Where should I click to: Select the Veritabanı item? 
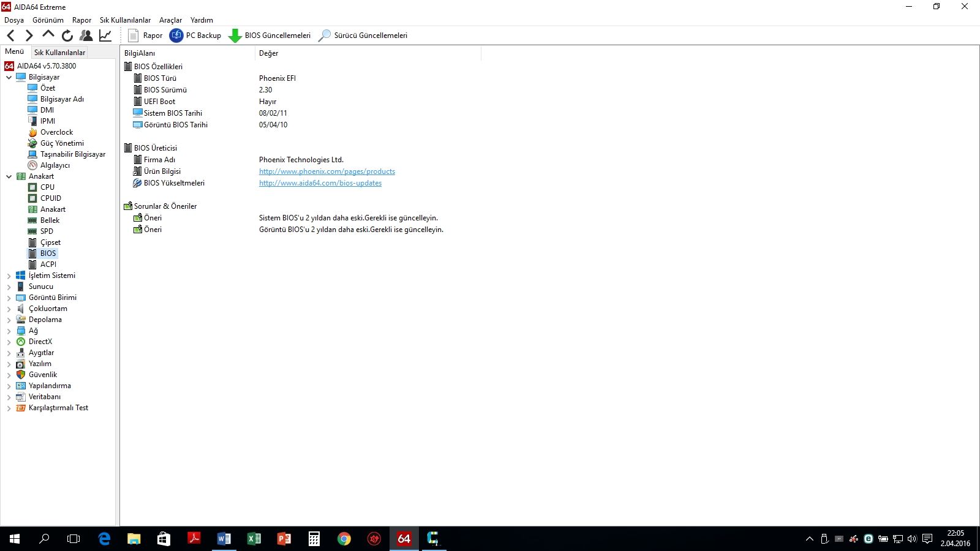coord(45,397)
